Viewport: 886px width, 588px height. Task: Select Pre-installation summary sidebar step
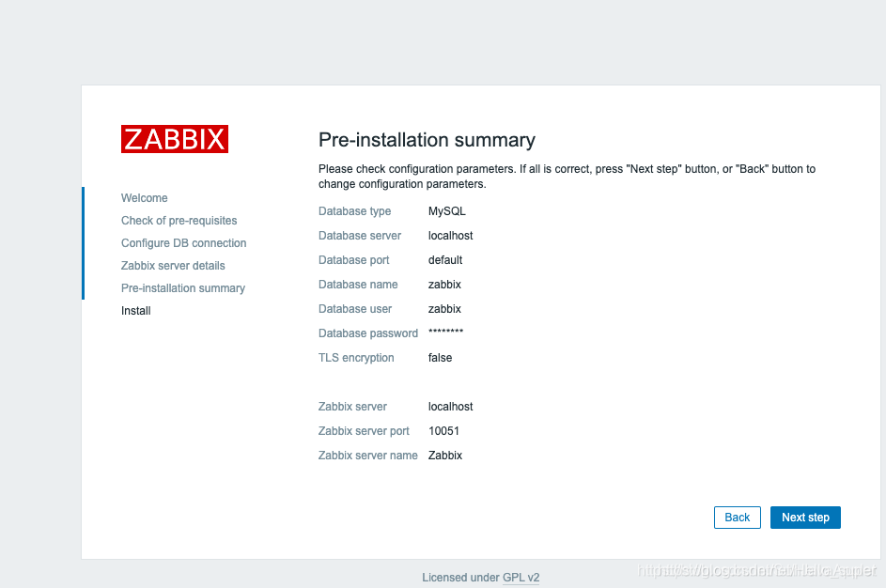(x=183, y=288)
